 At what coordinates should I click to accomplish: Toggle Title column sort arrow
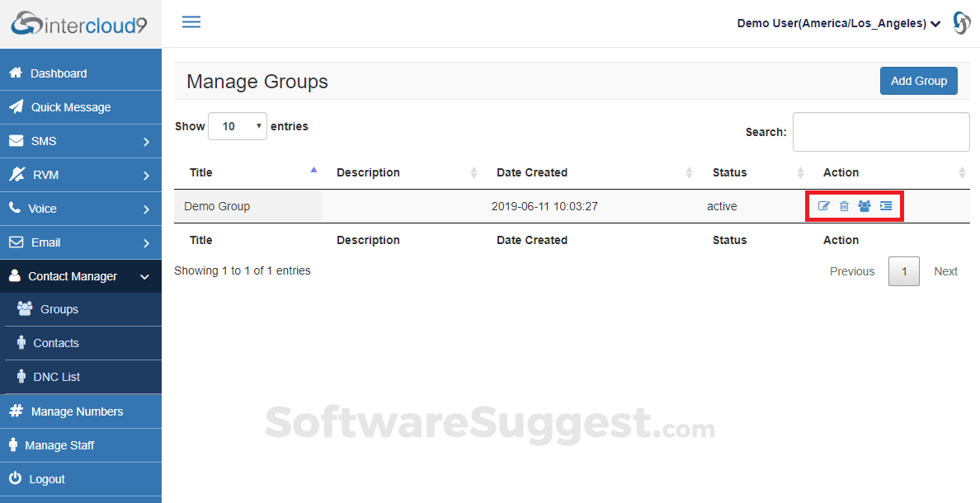pyautogui.click(x=313, y=168)
